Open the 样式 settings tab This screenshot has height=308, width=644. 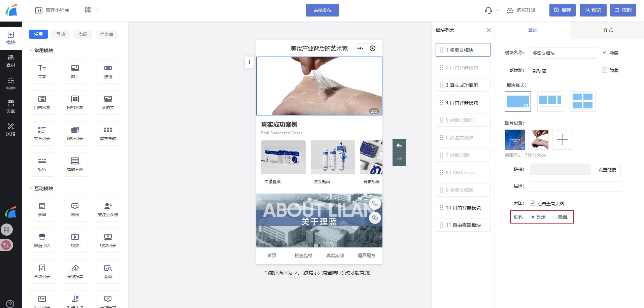(x=608, y=30)
